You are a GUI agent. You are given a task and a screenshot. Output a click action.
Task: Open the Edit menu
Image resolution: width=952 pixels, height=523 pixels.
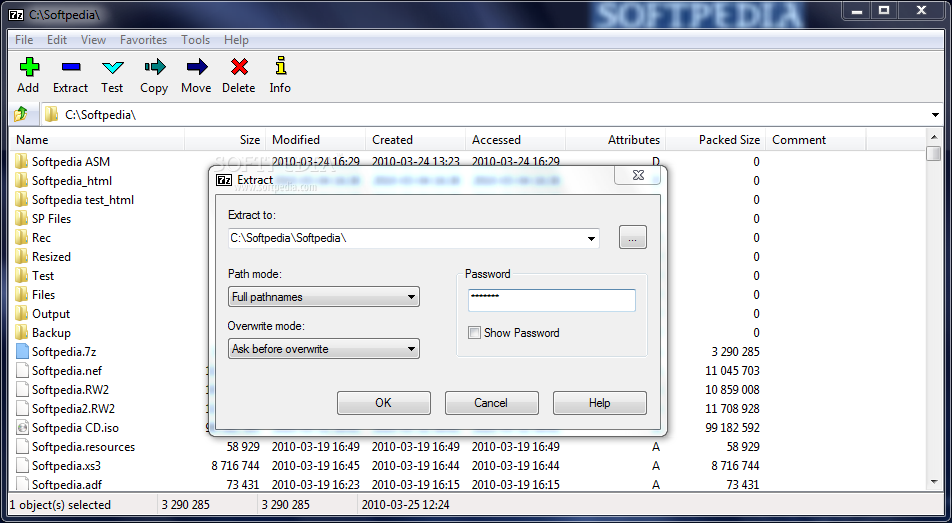(57, 39)
